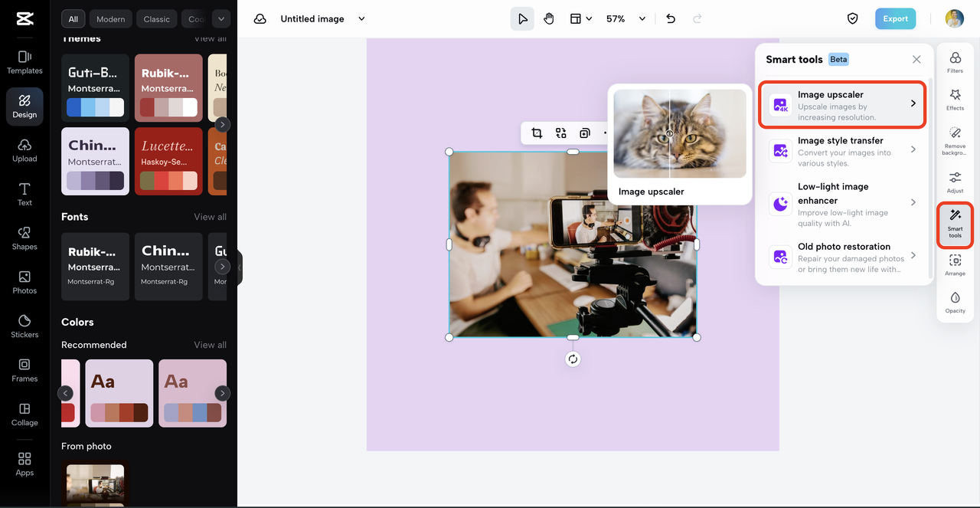This screenshot has height=508, width=980.
Task: Click the From photo thumbnail
Action: (x=95, y=483)
